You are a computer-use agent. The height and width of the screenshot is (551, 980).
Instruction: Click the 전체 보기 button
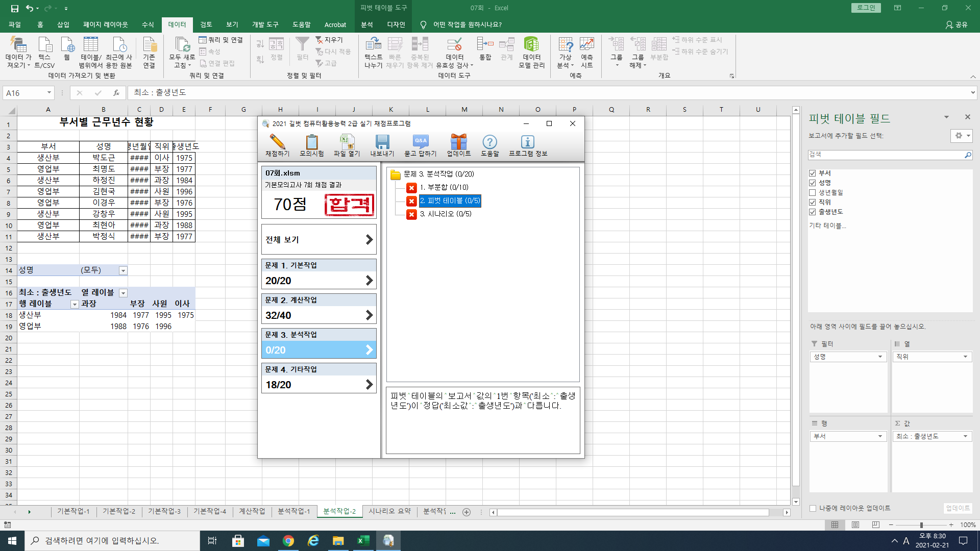(x=319, y=240)
